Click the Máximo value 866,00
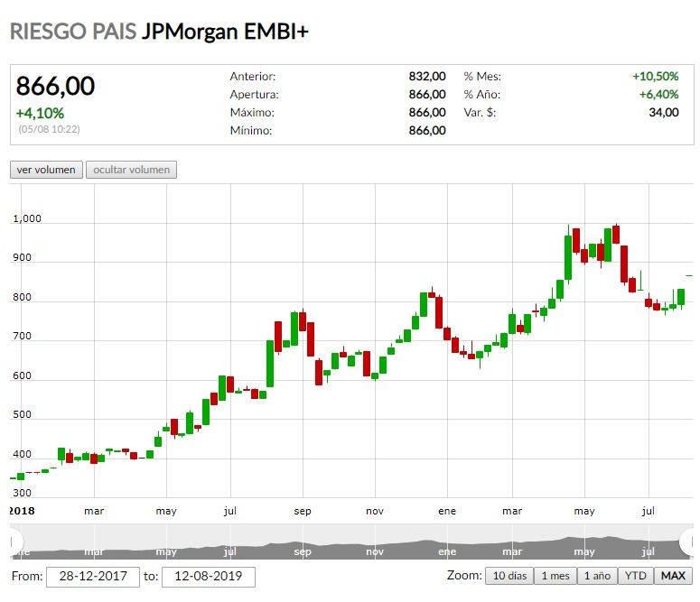Viewport: 700px width, 602px height. click(x=427, y=113)
